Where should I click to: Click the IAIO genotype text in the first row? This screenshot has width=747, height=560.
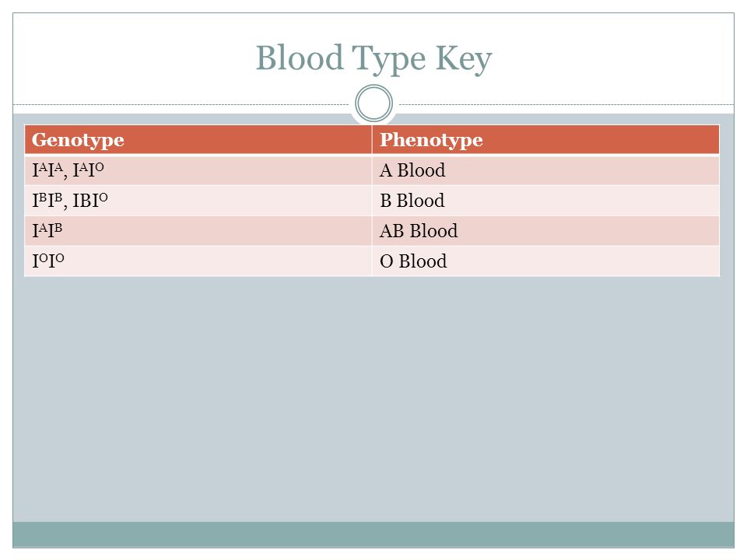88,170
